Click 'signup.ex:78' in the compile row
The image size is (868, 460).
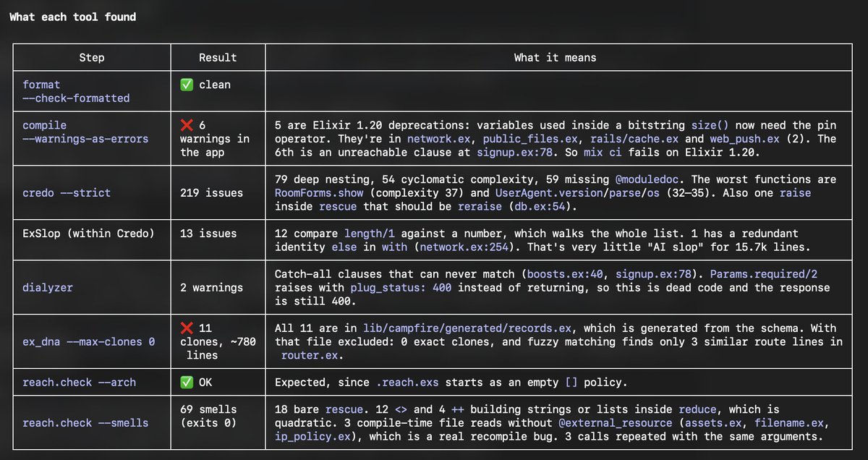[x=514, y=152]
